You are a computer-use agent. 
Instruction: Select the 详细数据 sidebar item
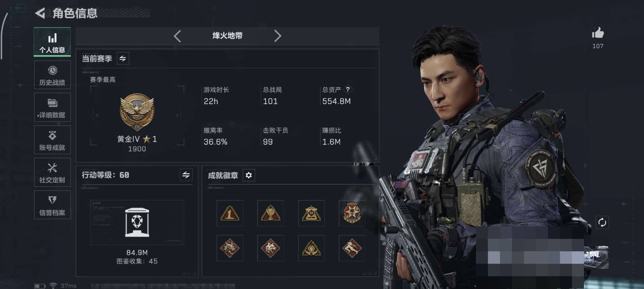[52, 107]
